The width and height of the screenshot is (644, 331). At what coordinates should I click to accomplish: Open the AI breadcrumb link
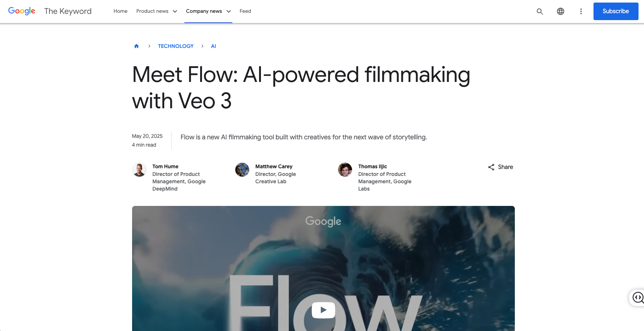[x=213, y=46]
